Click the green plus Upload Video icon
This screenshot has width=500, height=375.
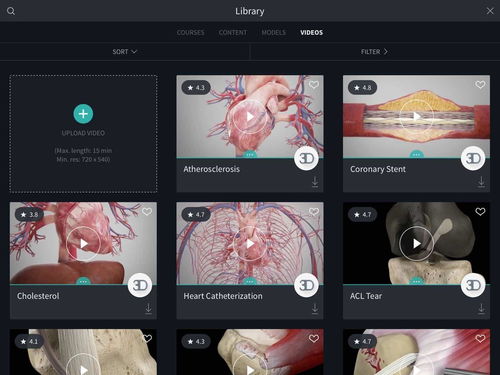coord(83,114)
